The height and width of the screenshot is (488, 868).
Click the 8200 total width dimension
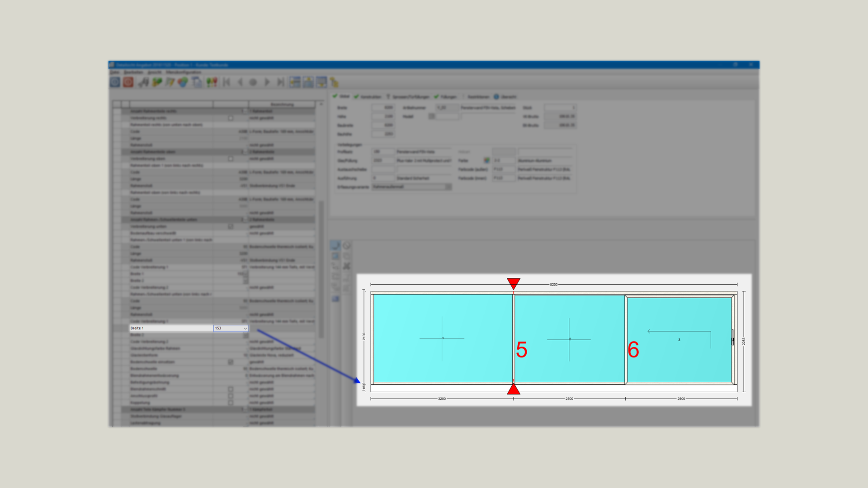pyautogui.click(x=554, y=285)
